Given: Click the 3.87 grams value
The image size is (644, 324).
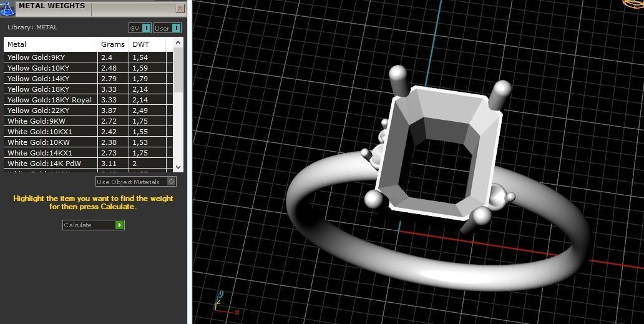Looking at the screenshot, I should (109, 110).
